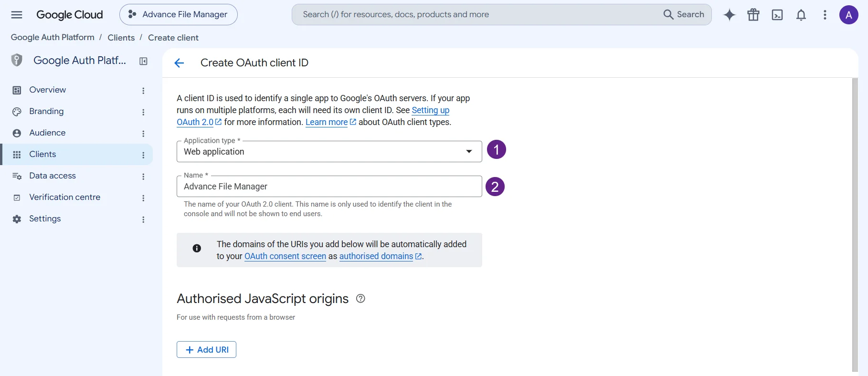Open the top bar more options menu
868x376 pixels.
coord(825,15)
